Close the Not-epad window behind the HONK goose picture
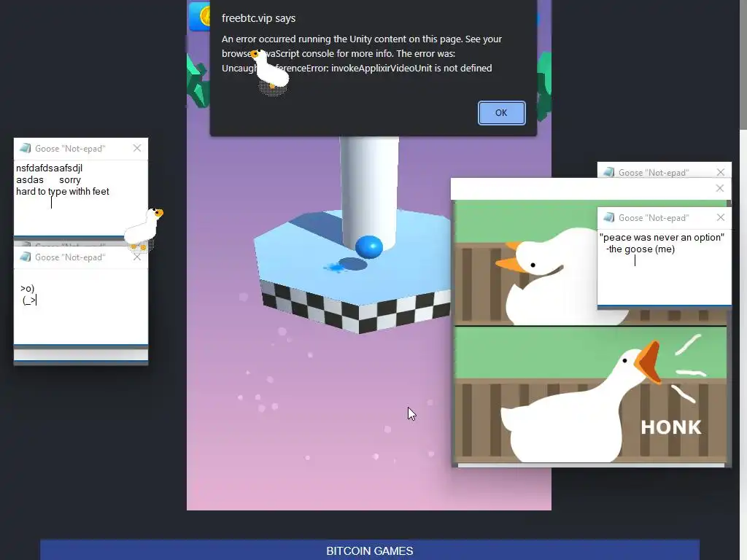 click(720, 172)
